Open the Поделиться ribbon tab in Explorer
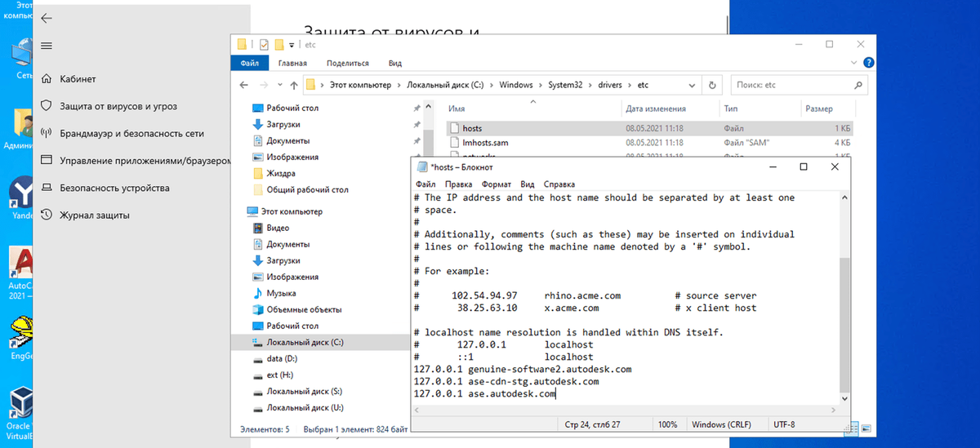Screen dimensions: 980x448 pyautogui.click(x=348, y=63)
